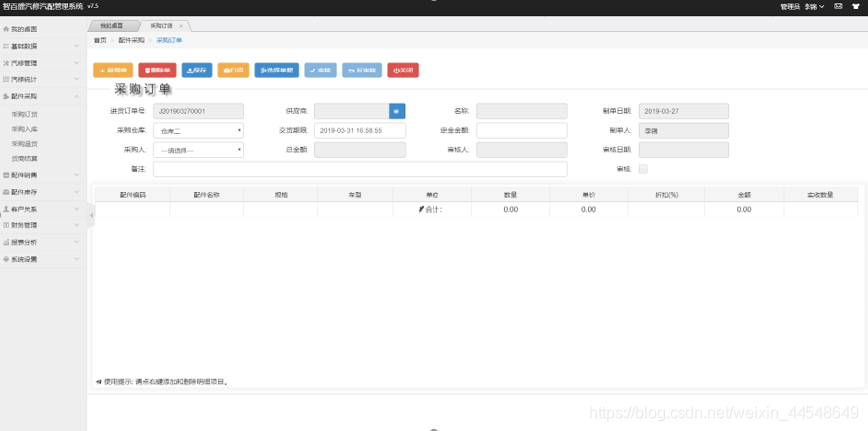Click the 配件编码 column header

click(133, 195)
